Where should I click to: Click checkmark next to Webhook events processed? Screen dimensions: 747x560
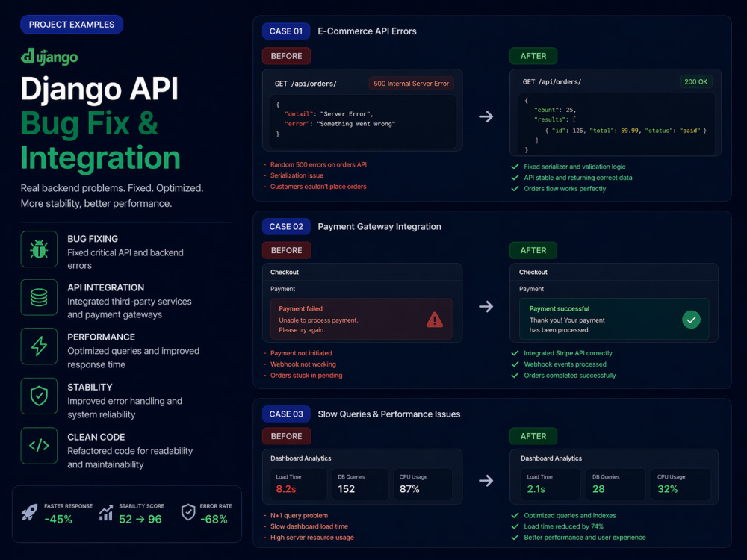(x=515, y=364)
